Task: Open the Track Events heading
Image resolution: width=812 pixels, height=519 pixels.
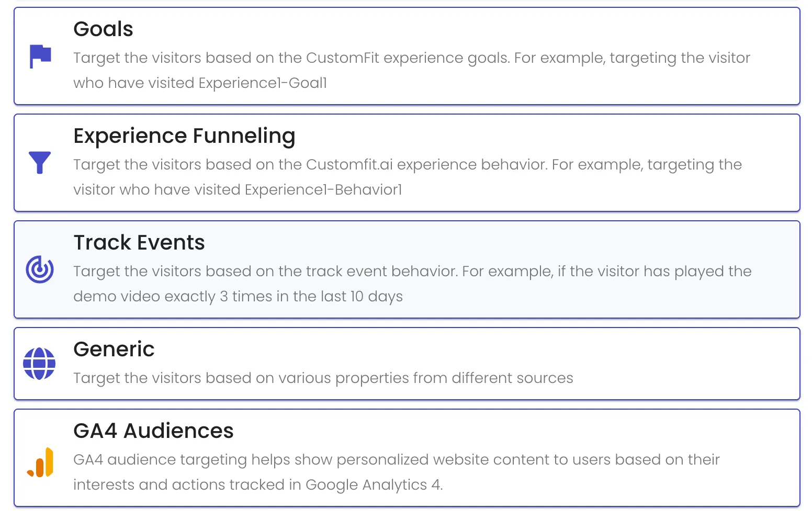Action: pyautogui.click(x=139, y=243)
